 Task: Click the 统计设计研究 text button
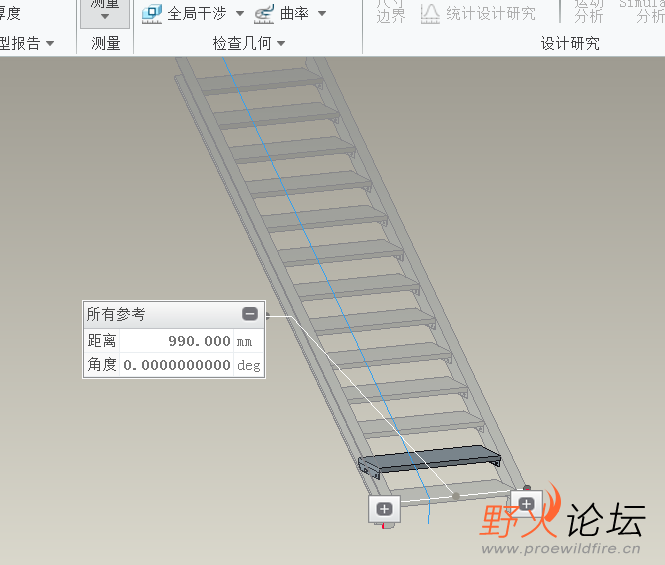click(491, 14)
